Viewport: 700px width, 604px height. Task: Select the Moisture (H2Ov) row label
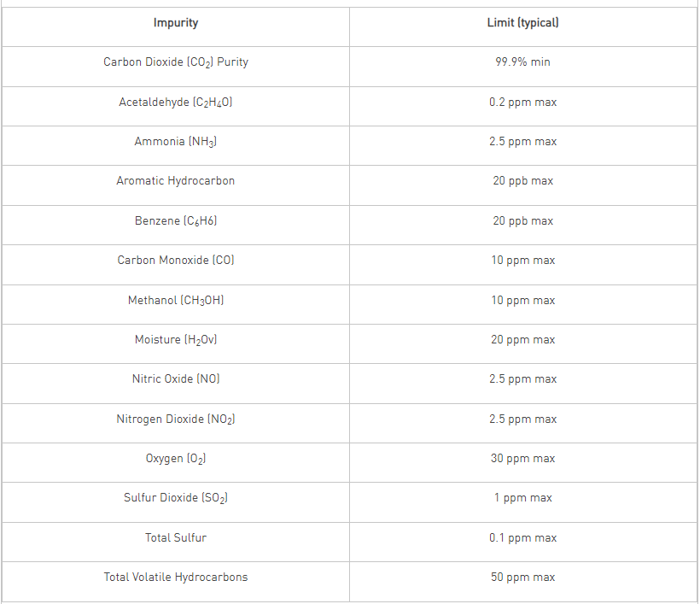pyautogui.click(x=176, y=340)
